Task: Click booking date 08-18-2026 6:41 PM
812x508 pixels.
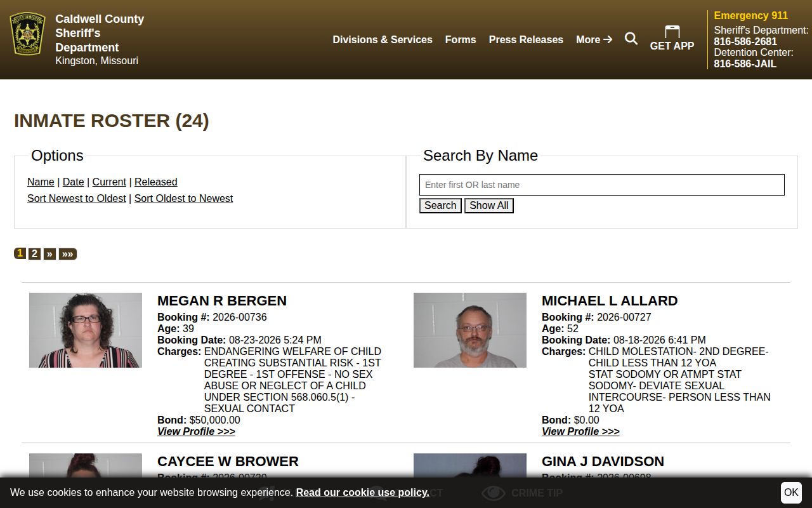Action: 660,340
